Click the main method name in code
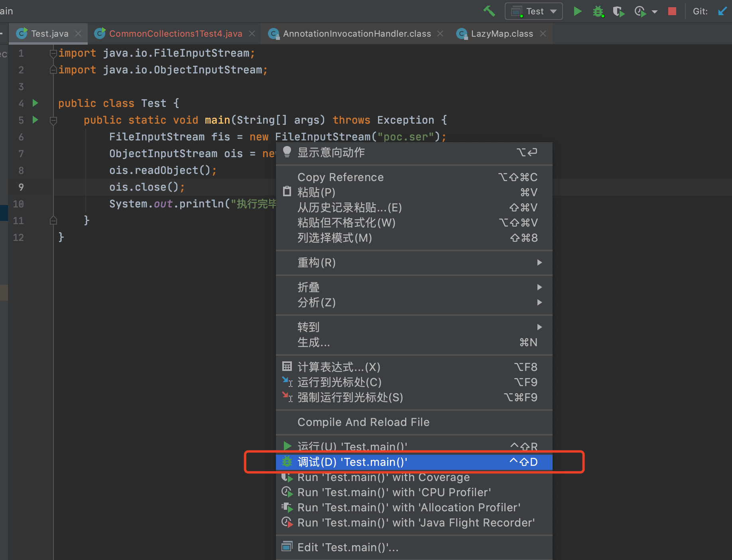Image resolution: width=732 pixels, height=560 pixels. 217,120
